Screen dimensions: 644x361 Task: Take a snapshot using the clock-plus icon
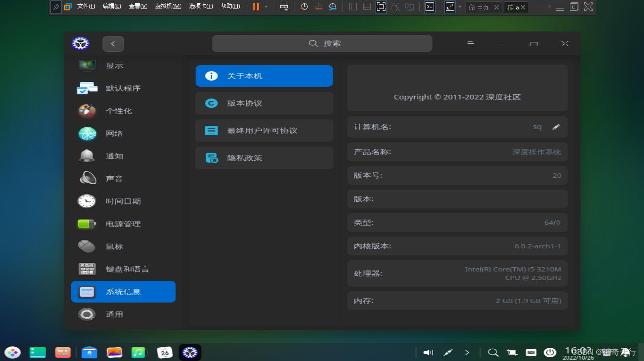304,7
